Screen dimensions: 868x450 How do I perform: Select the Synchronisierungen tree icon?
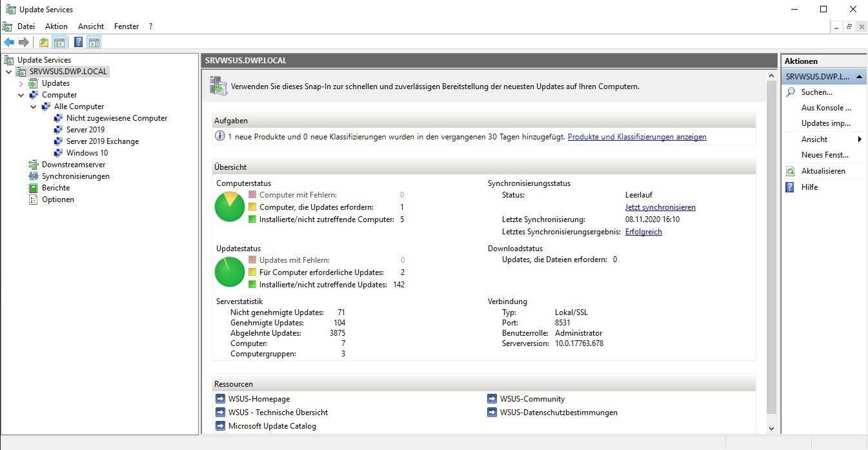(x=34, y=176)
